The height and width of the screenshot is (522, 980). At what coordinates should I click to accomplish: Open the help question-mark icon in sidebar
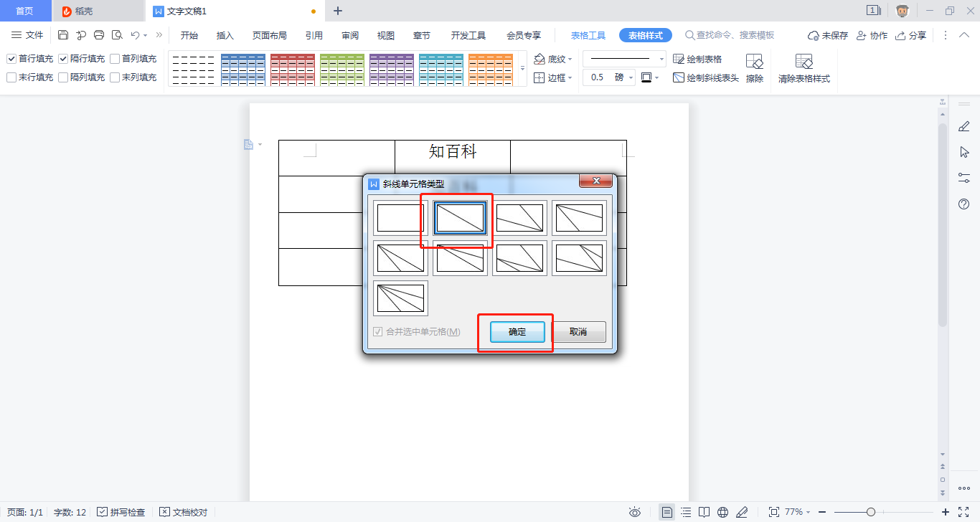click(963, 204)
